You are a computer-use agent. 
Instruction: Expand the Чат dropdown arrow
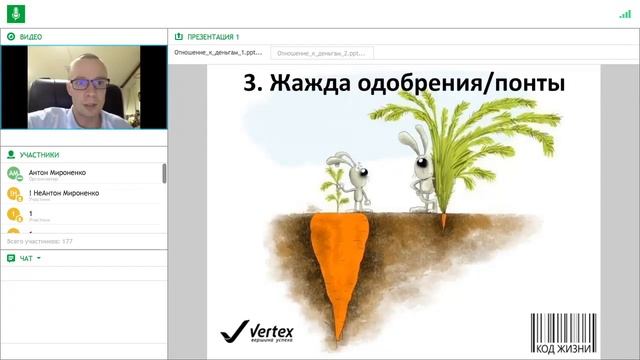coord(39,258)
